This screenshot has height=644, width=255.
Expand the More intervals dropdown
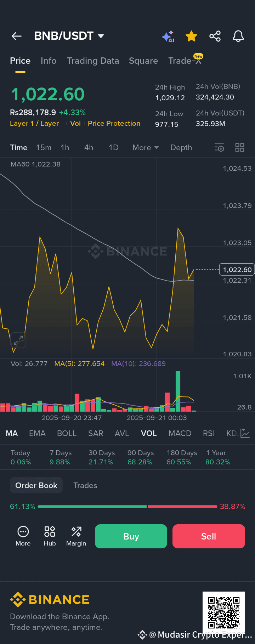point(146,147)
